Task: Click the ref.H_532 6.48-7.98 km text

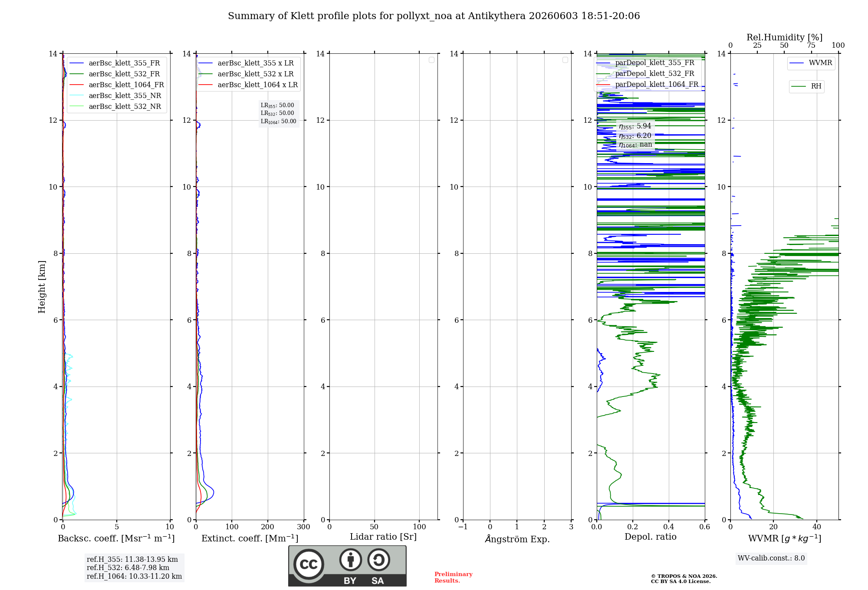Action: 128,568
